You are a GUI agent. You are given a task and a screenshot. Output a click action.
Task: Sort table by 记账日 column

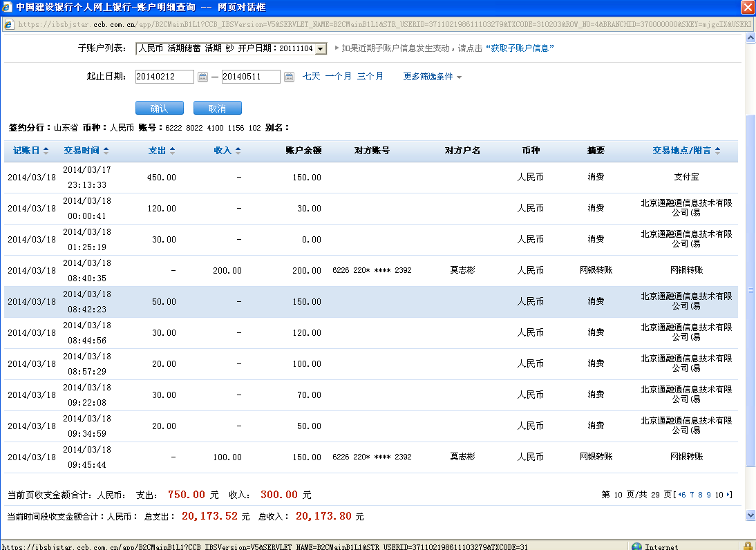click(31, 151)
